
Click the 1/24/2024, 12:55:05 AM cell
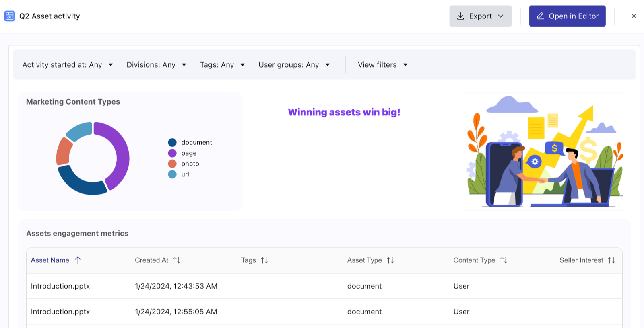176,312
